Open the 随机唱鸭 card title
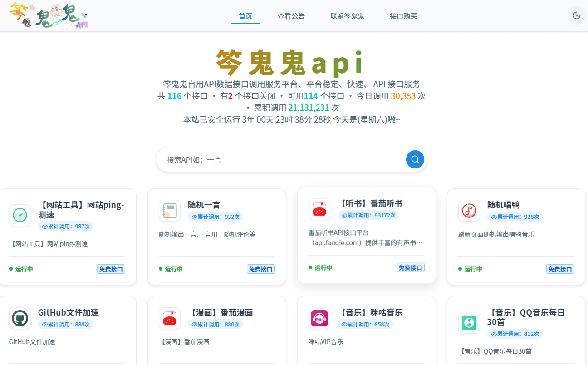The height and width of the screenshot is (365, 588). pyautogui.click(x=503, y=205)
